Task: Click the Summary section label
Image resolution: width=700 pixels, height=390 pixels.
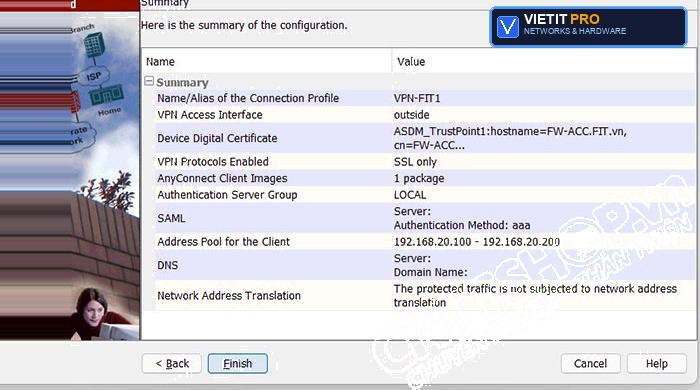Action: [182, 83]
